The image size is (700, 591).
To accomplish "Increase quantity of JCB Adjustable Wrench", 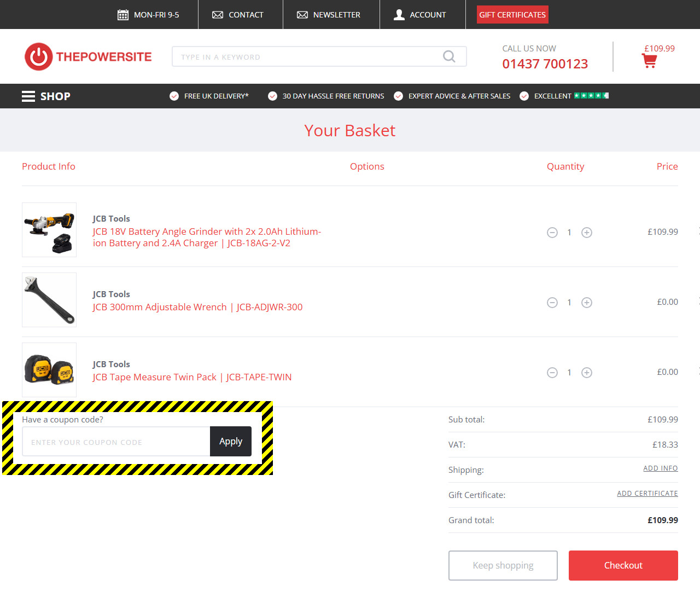I will click(x=587, y=303).
